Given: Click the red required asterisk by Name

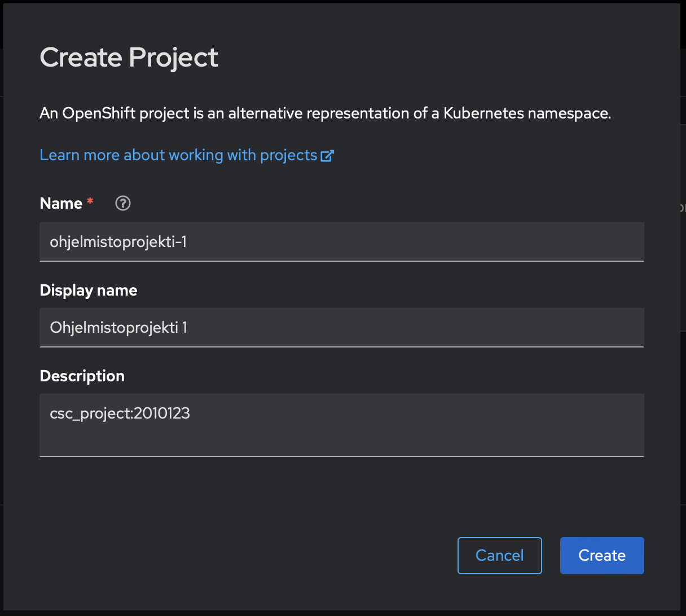Looking at the screenshot, I should pyautogui.click(x=90, y=201).
